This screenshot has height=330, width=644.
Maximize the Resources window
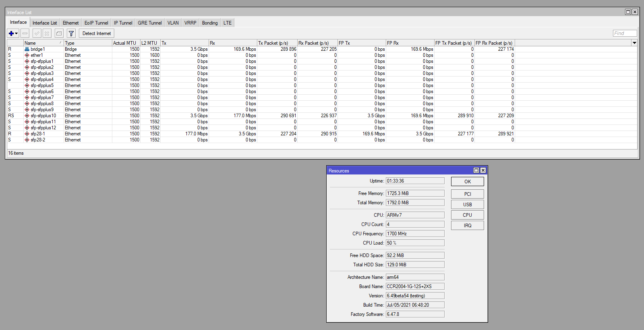click(476, 170)
